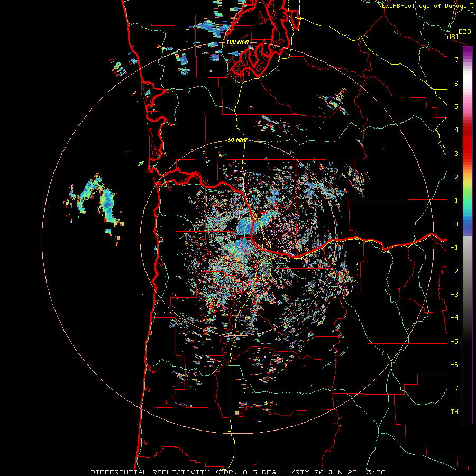
Task: Click the -2 scale value
Action: tap(454, 271)
